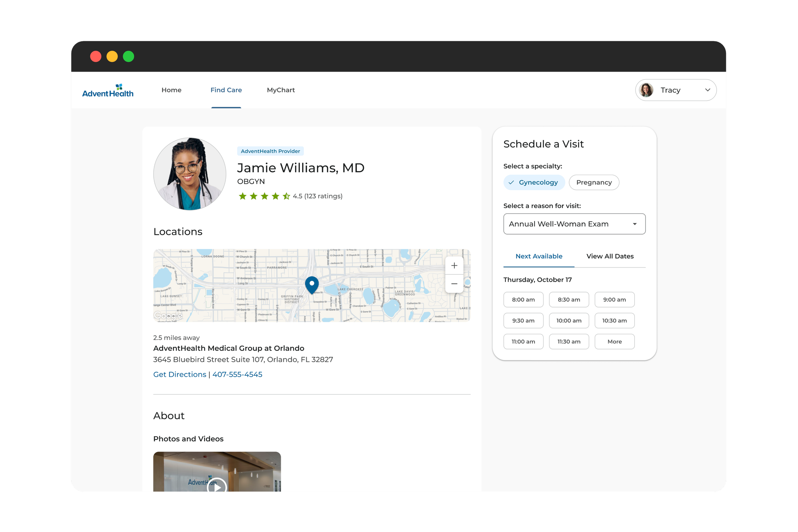Go to the Home page

tap(171, 90)
